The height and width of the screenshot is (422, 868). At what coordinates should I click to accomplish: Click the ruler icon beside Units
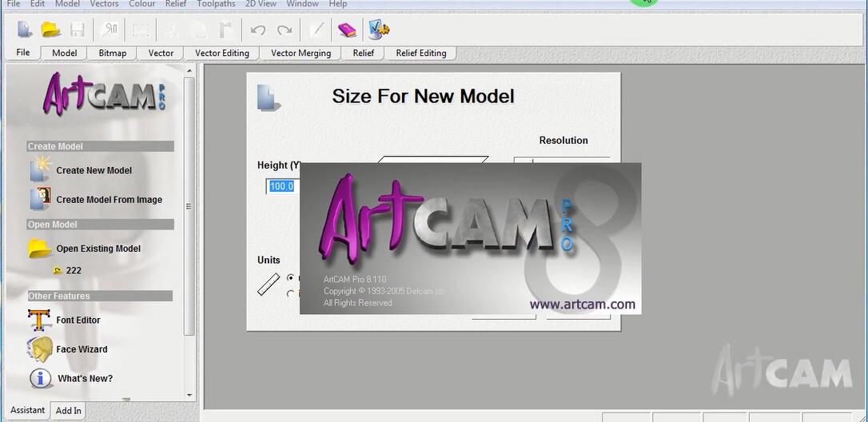coord(269,284)
